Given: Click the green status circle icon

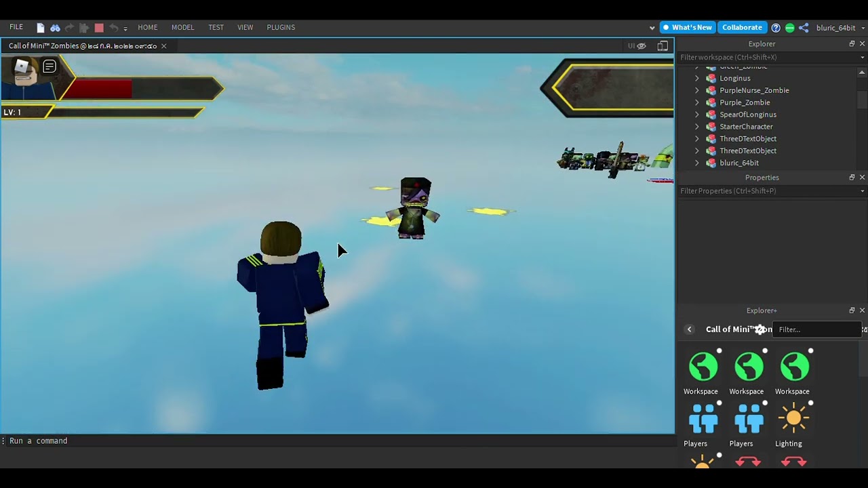Looking at the screenshot, I should click(x=789, y=28).
